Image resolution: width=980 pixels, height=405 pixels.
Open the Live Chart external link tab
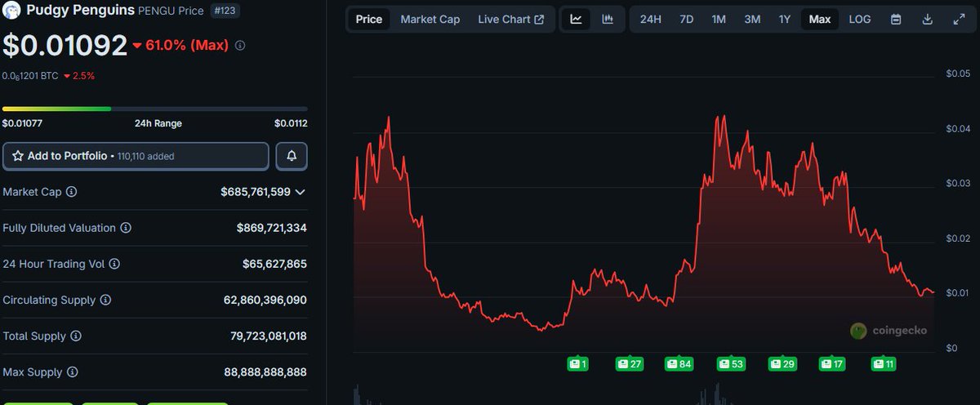tap(511, 19)
